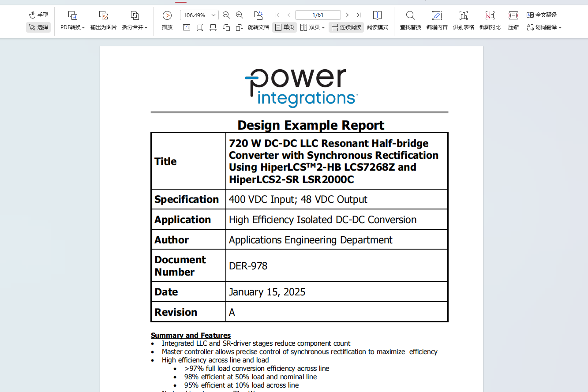
Task: Click the Design Example Report heading
Action: pyautogui.click(x=311, y=125)
